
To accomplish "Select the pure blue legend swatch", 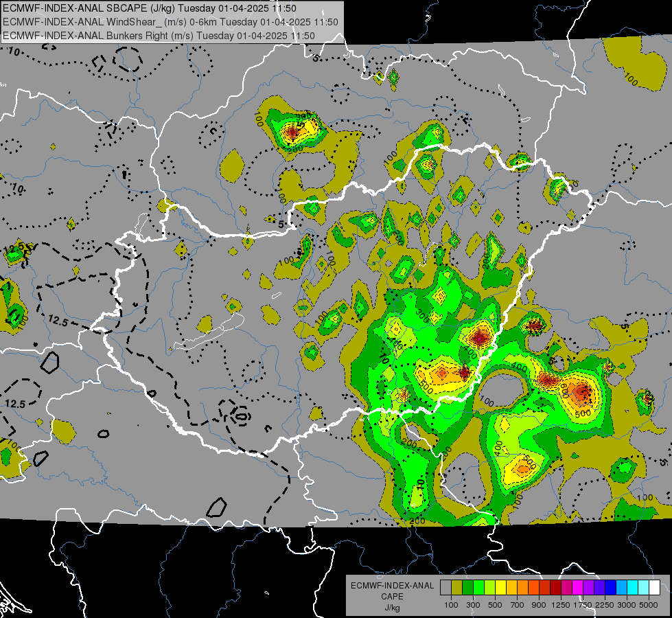I will [610, 588].
